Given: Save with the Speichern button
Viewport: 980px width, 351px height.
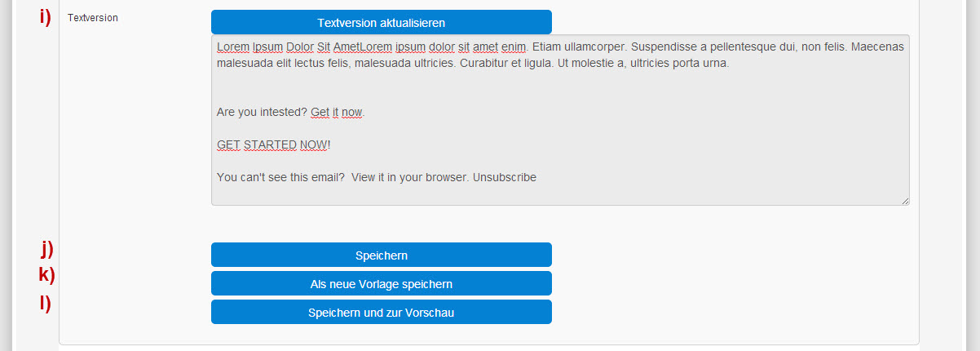Looking at the screenshot, I should 381,255.
